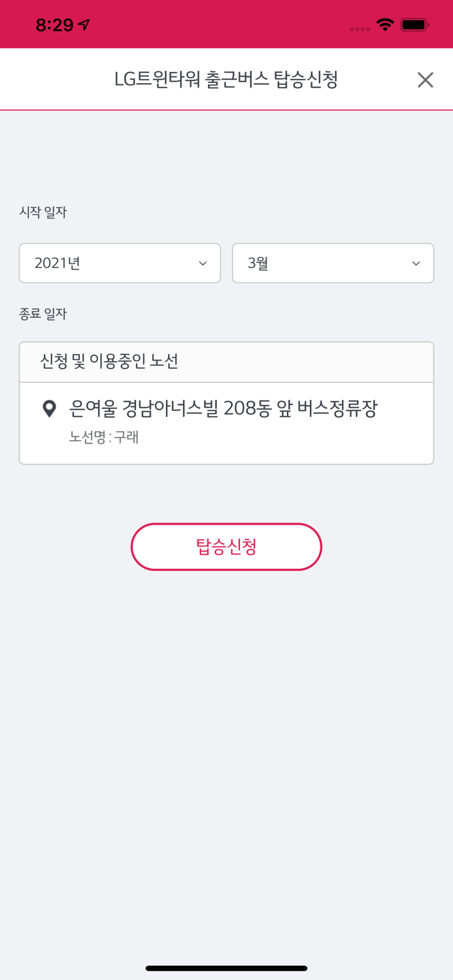Viewport: 453px width, 980px height.
Task: Tap the LG트윈타워 출근버스 탑승신청 title
Action: click(x=226, y=78)
